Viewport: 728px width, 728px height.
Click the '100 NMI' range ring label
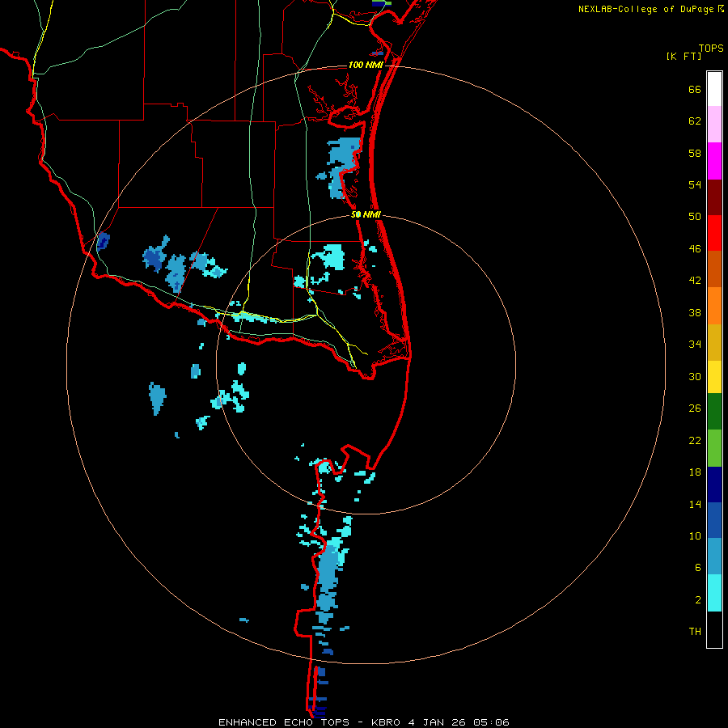click(x=366, y=65)
